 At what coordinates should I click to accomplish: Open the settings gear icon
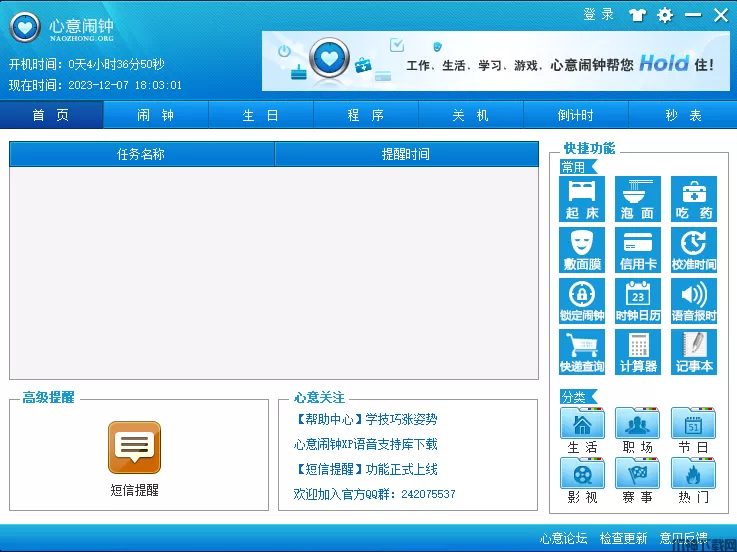[x=665, y=15]
